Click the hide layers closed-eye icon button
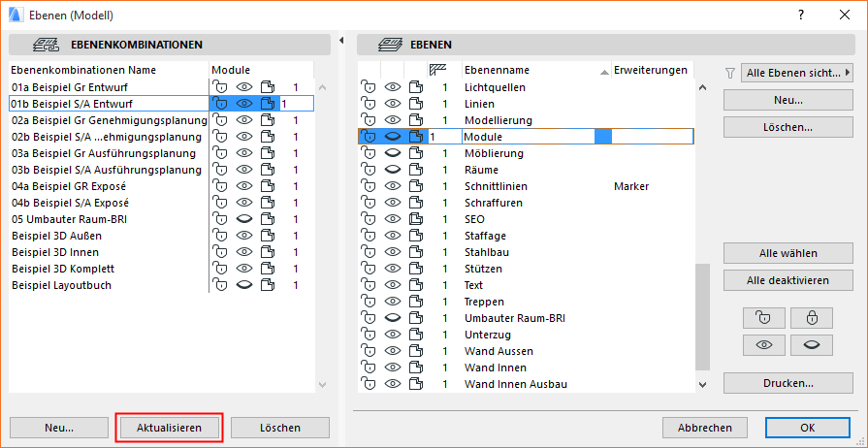868x448 pixels. tap(812, 345)
